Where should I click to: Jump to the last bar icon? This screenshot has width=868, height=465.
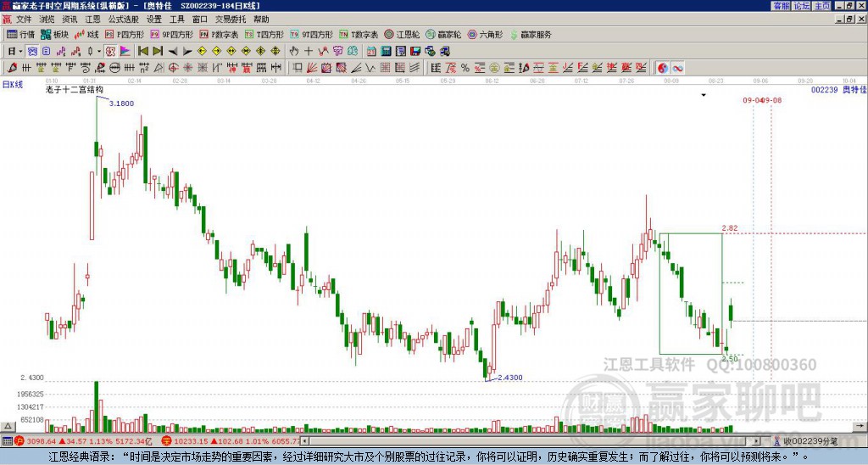(158, 52)
